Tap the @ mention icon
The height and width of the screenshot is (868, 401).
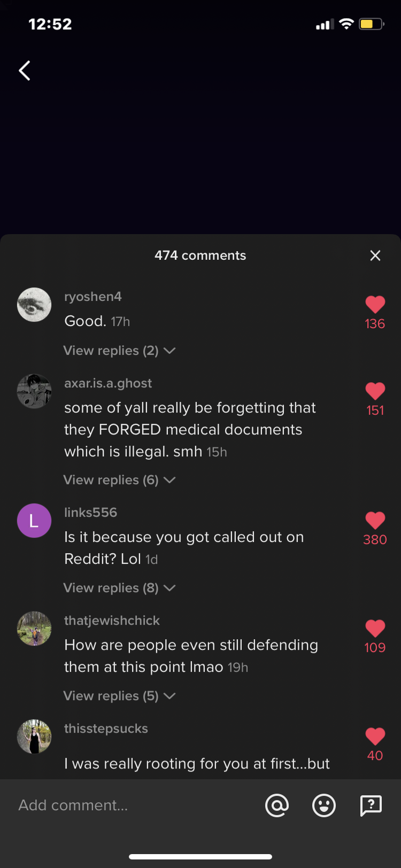[277, 805]
